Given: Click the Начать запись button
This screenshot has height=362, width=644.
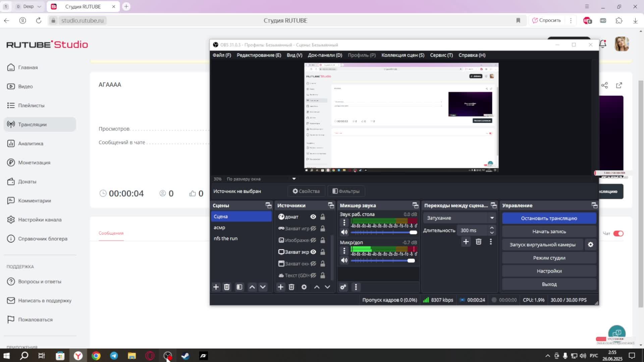Looking at the screenshot, I should pyautogui.click(x=549, y=232).
